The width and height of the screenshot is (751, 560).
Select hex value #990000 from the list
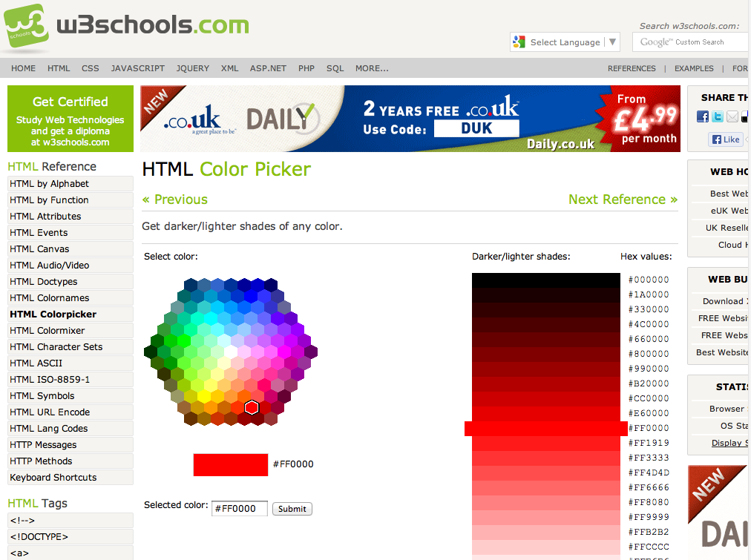point(649,369)
